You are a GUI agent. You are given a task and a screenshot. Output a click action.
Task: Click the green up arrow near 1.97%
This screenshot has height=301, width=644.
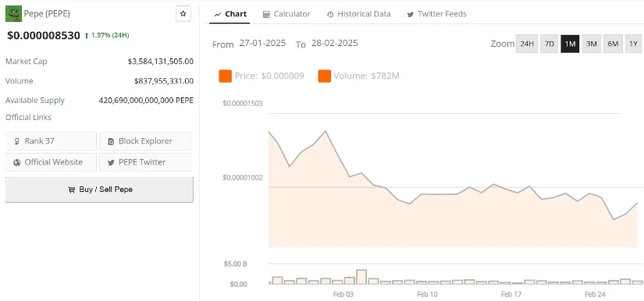coord(86,36)
